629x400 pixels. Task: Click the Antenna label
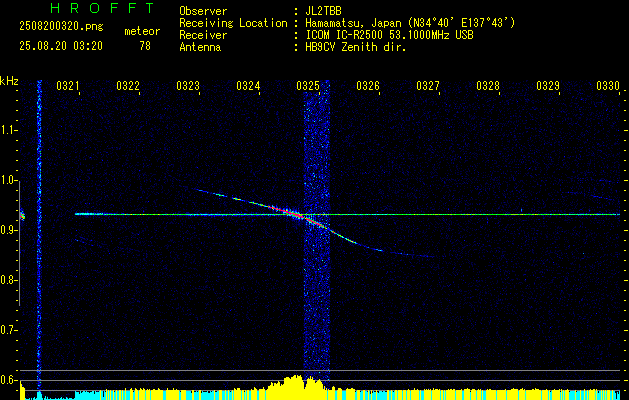[200, 47]
